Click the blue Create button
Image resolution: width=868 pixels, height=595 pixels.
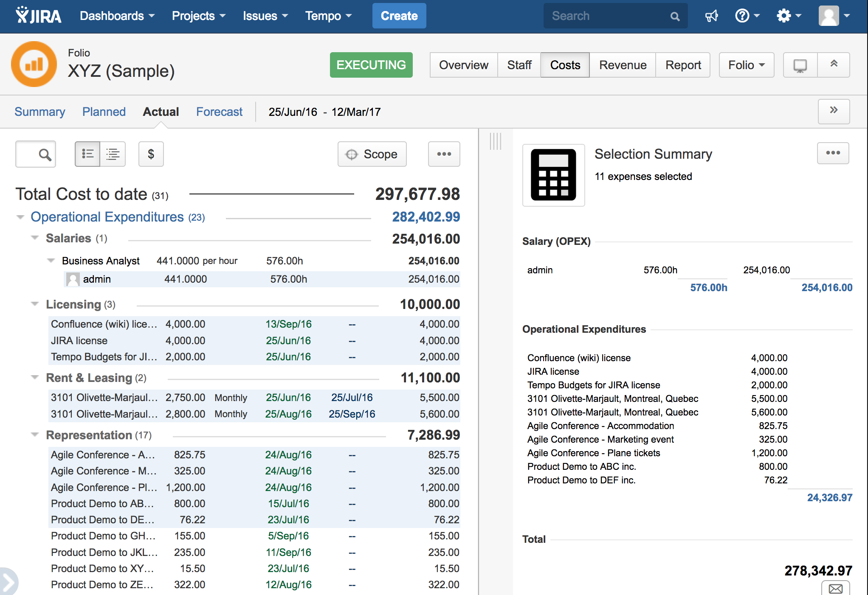pyautogui.click(x=399, y=16)
